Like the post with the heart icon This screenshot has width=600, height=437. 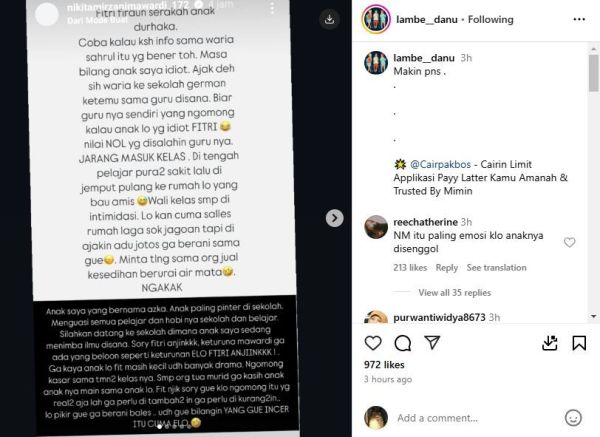tap(373, 343)
